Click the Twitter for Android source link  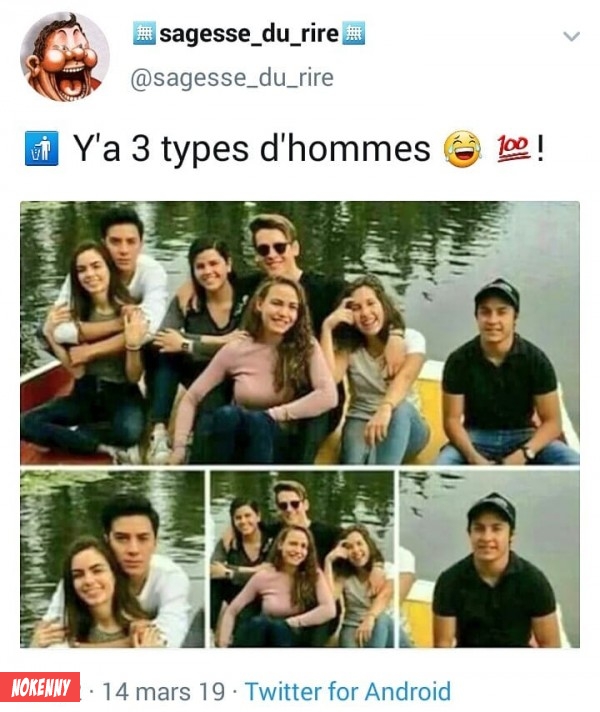348,692
